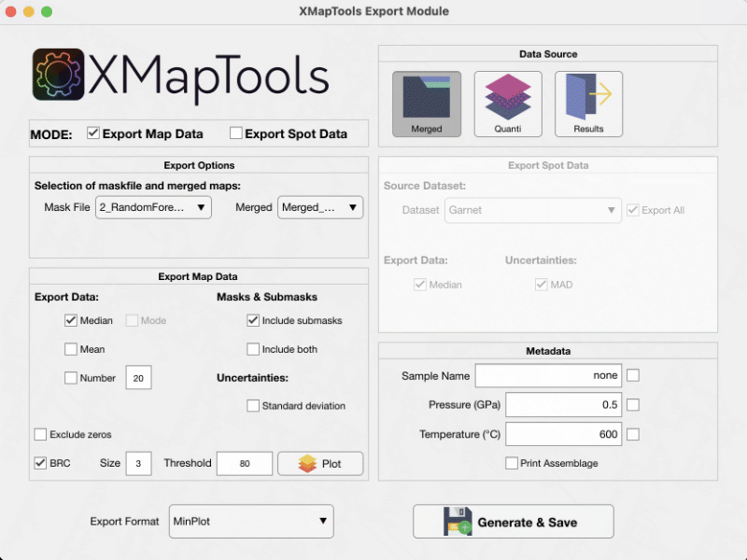Screen dimensions: 747x560
Task: Click the Plot button
Action: [320, 463]
